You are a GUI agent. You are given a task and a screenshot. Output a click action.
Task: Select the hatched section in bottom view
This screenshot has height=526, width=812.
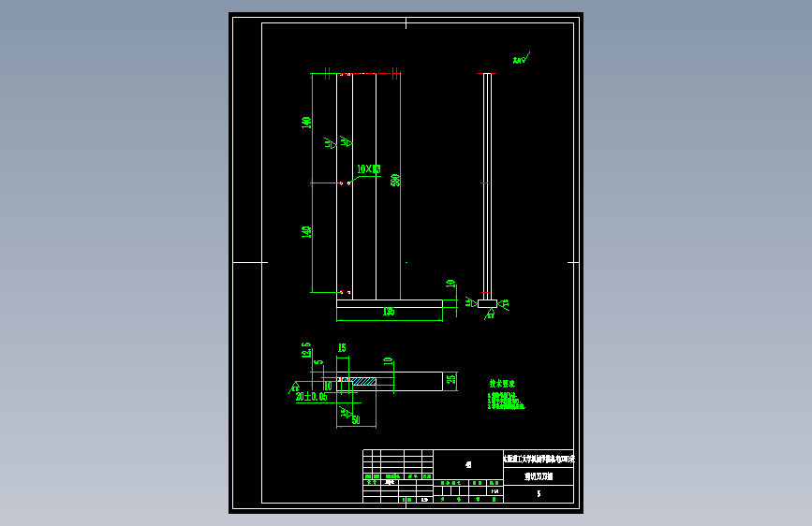[364, 382]
